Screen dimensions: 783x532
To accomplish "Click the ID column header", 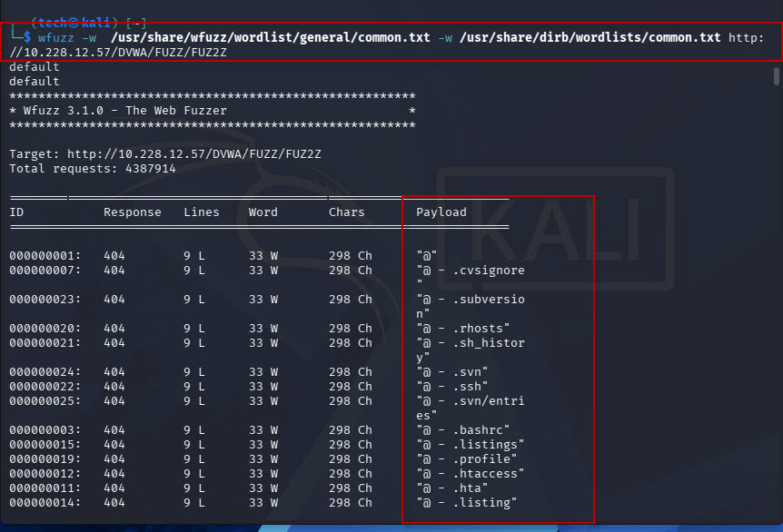I will click(16, 212).
